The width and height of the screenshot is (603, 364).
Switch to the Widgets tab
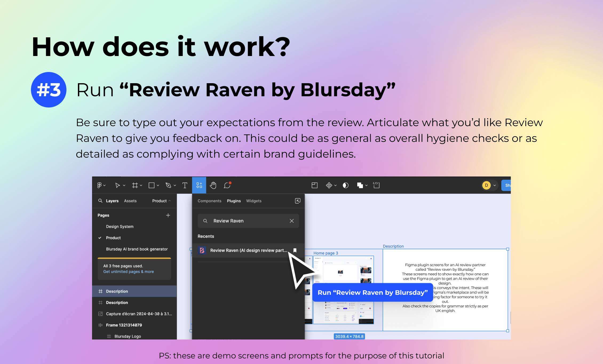pyautogui.click(x=254, y=201)
